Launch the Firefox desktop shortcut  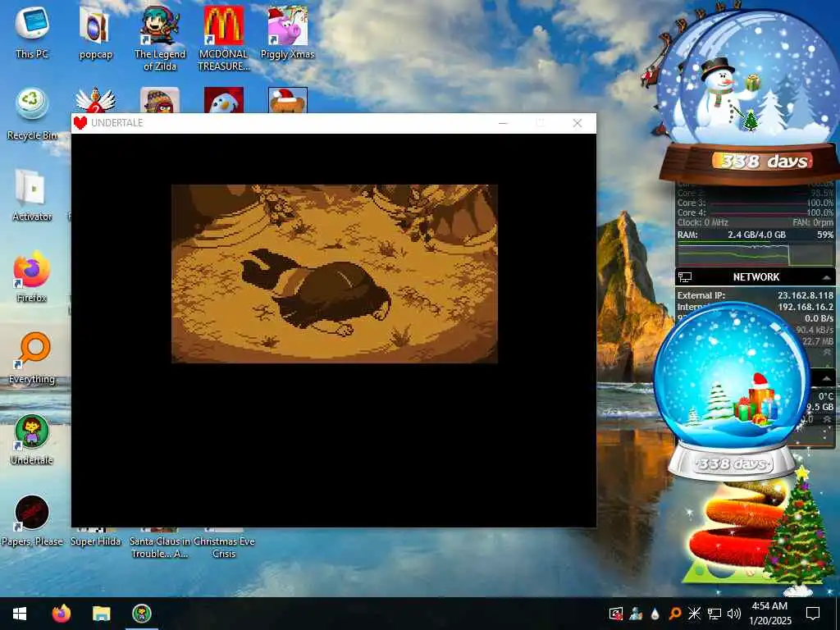pos(32,276)
